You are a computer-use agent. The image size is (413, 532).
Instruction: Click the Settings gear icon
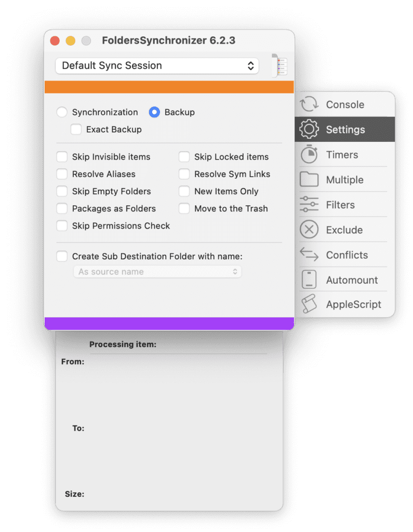309,129
